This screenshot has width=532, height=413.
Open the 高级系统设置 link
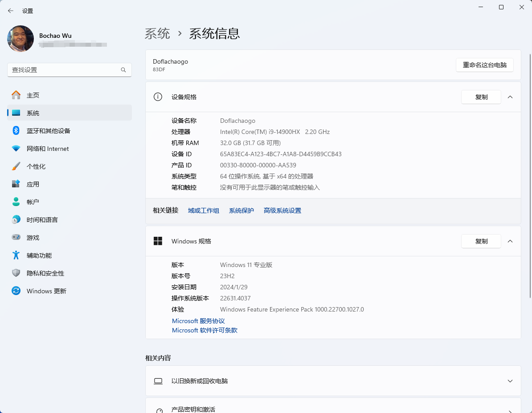tap(282, 211)
